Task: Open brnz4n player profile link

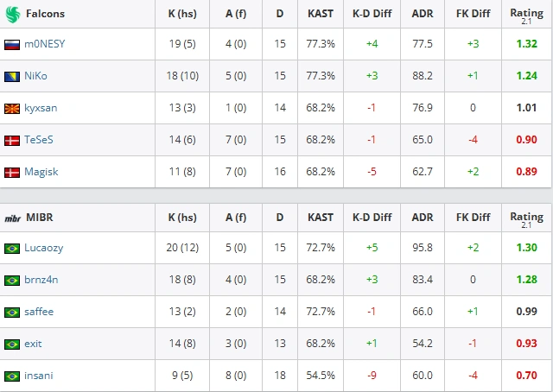Action: (x=41, y=280)
